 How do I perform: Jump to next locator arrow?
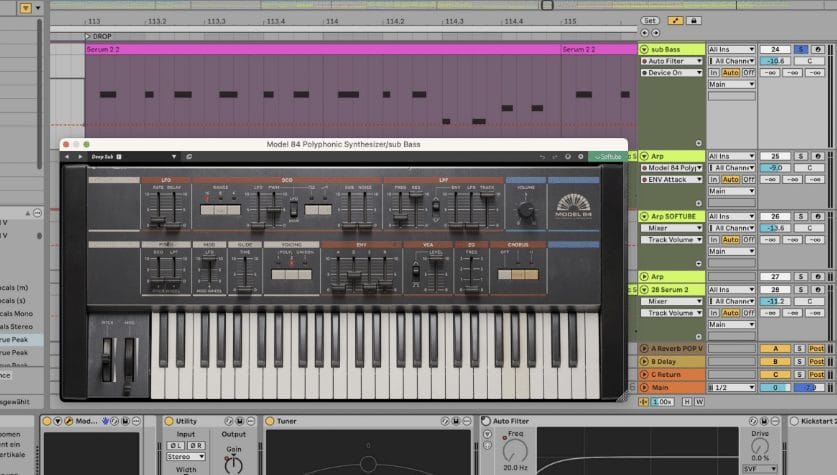coord(656,33)
